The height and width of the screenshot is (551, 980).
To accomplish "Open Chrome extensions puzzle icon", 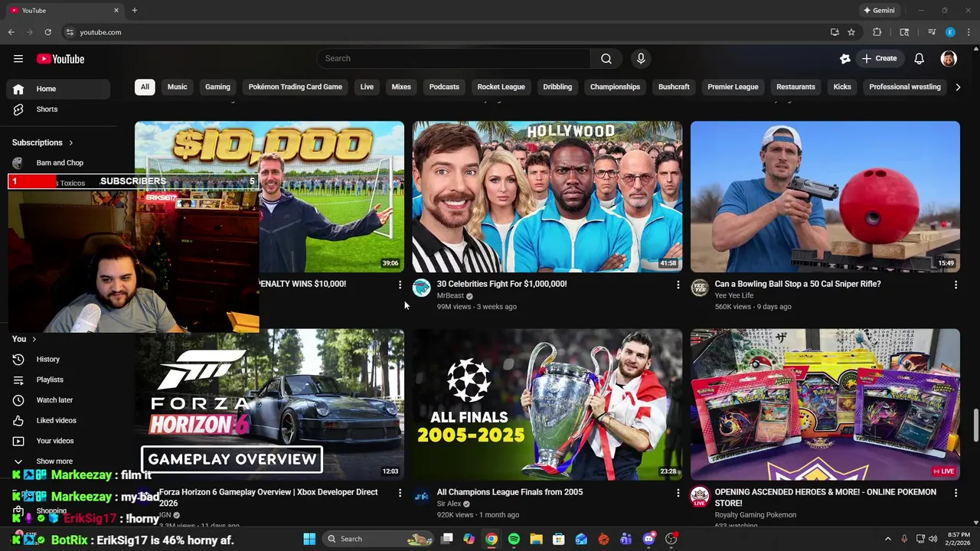I will pos(877,32).
